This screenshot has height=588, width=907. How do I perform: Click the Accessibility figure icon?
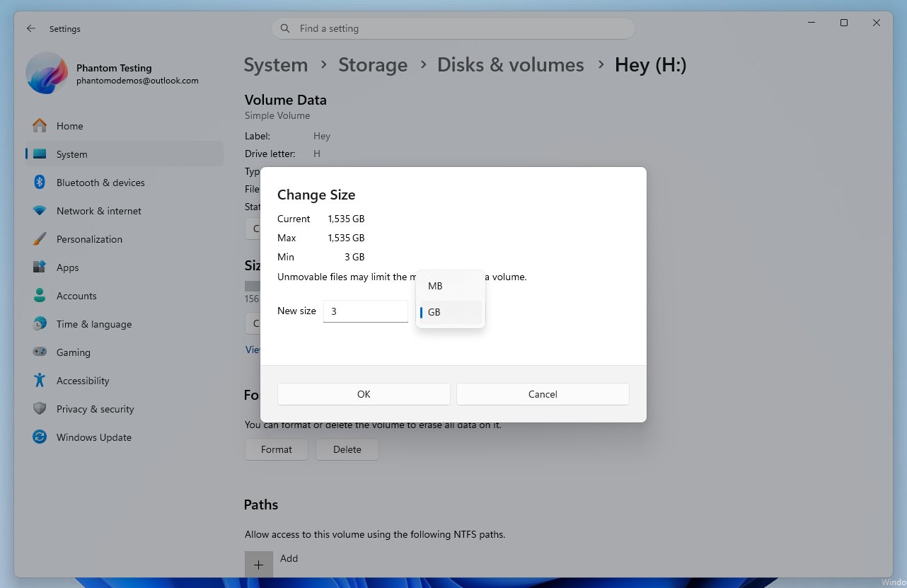tap(40, 381)
